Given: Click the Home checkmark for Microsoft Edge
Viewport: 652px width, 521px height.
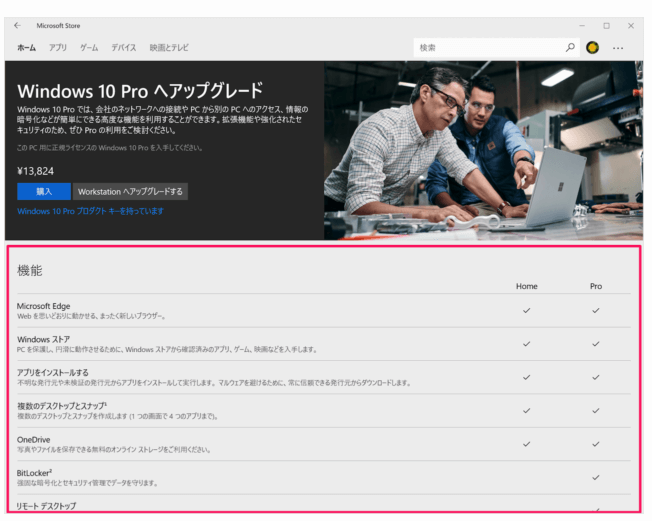Looking at the screenshot, I should [x=526, y=310].
